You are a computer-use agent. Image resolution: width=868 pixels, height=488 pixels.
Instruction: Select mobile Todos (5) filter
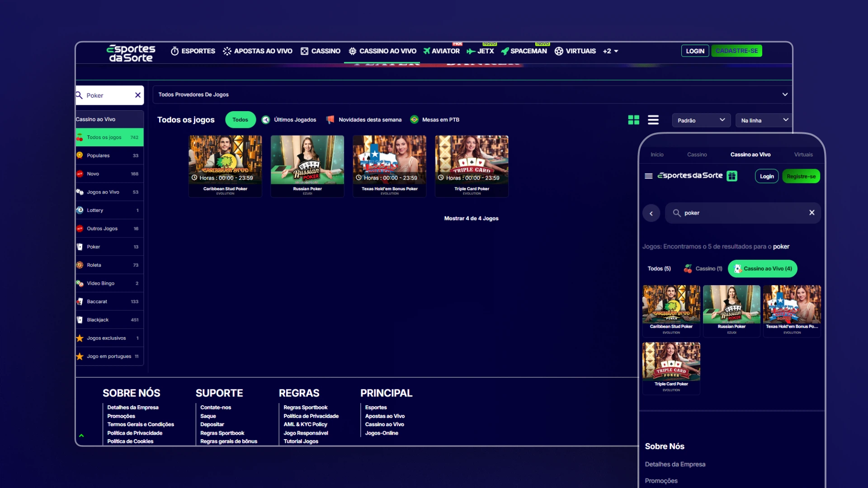pos(659,269)
